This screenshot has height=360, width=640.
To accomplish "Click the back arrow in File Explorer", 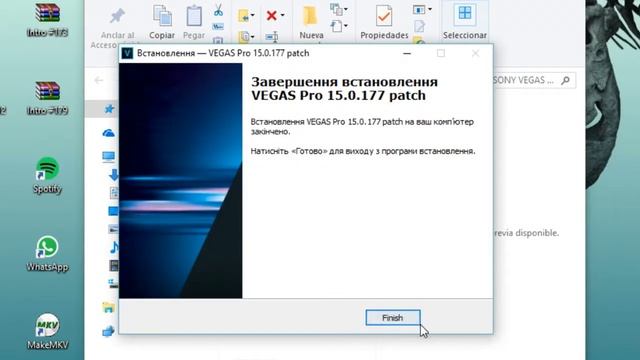I will click(99, 80).
